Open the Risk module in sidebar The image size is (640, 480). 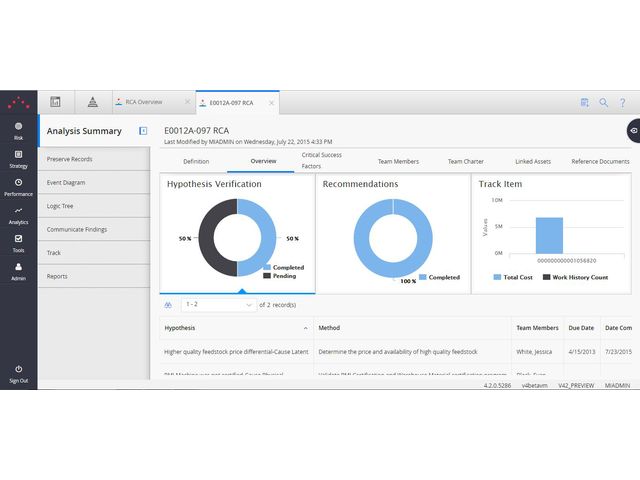point(18,129)
